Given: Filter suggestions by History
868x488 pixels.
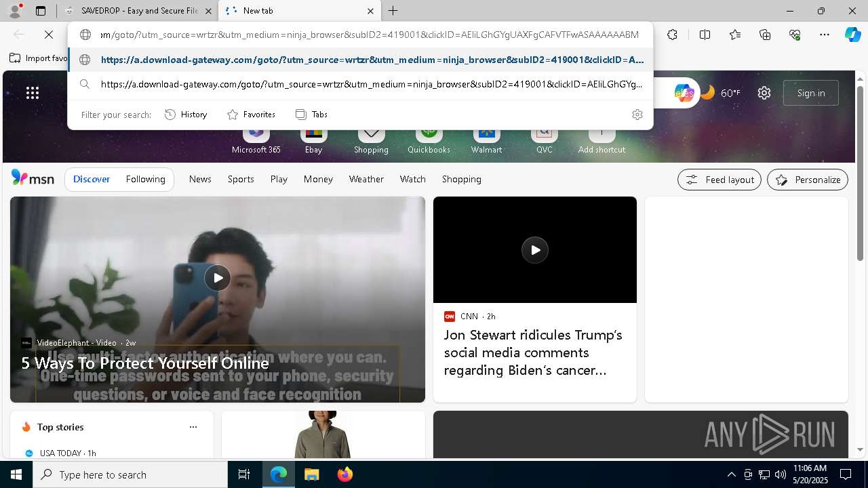Looking at the screenshot, I should (x=186, y=115).
